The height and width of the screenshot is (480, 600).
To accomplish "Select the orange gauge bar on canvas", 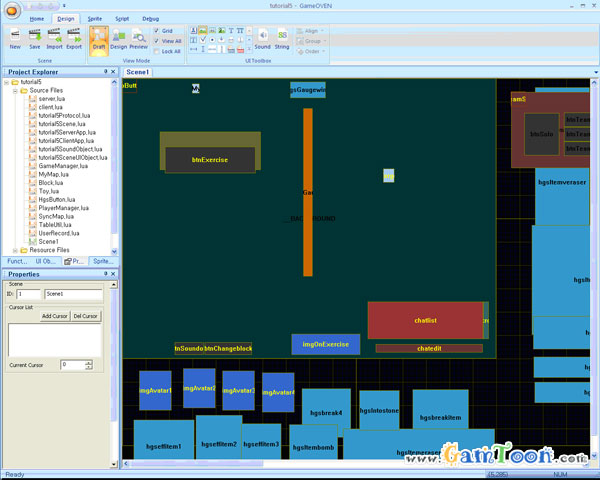I will (308, 192).
